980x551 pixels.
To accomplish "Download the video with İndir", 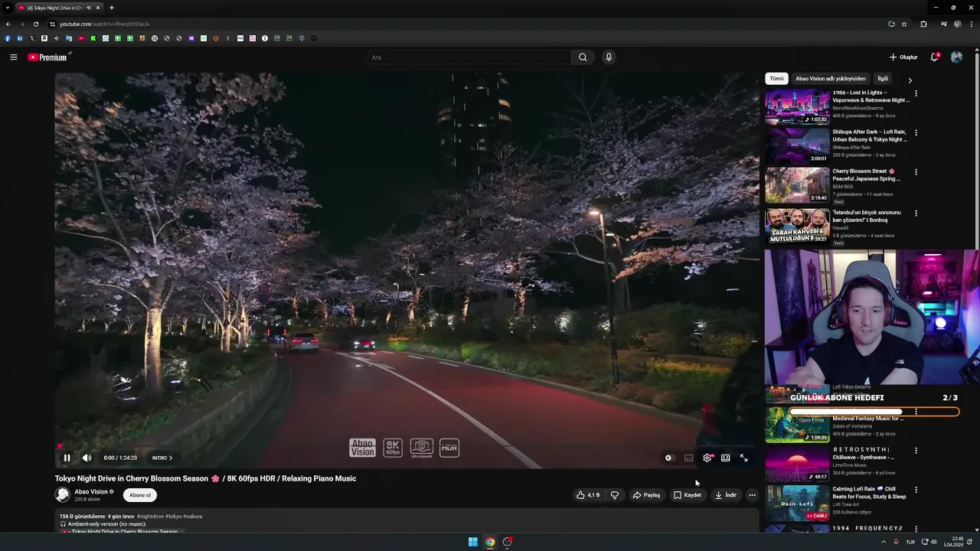I will (x=725, y=495).
